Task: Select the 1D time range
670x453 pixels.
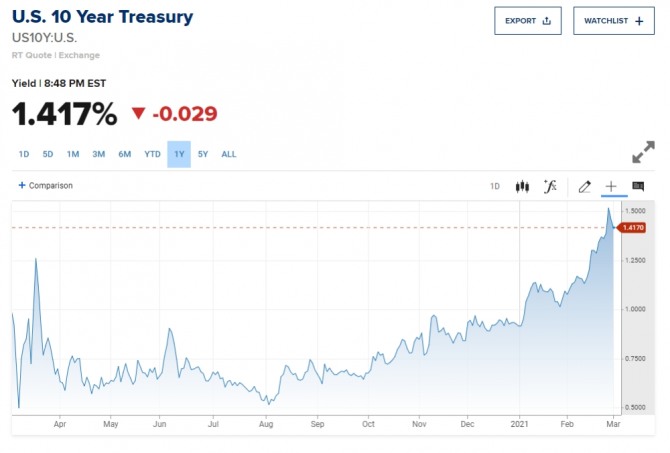Action: coord(24,154)
